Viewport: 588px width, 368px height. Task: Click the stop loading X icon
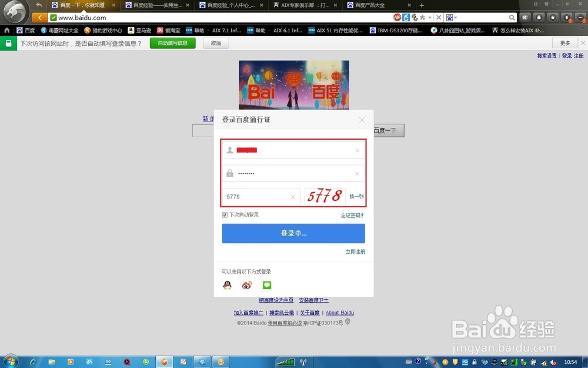click(x=439, y=17)
